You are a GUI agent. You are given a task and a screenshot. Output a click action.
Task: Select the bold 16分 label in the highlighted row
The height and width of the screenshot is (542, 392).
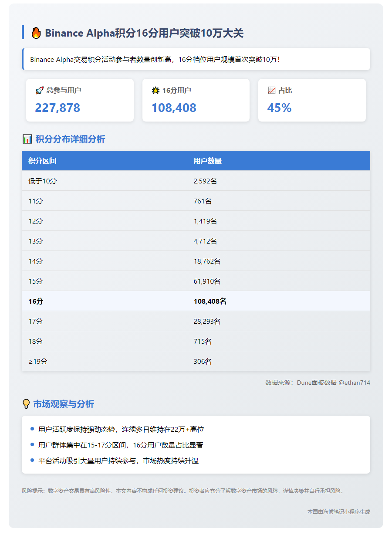click(x=36, y=301)
